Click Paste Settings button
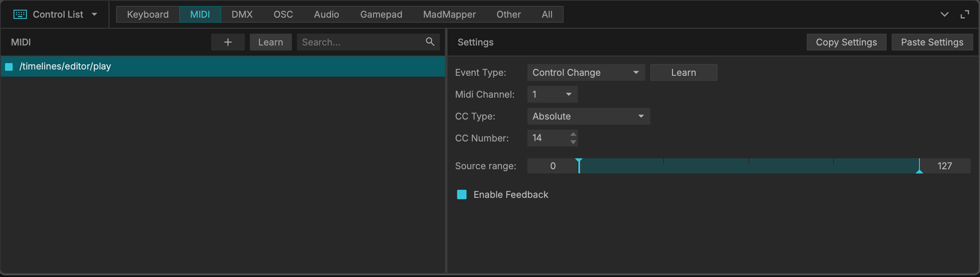Screen dimensions: 980x277 [932, 42]
